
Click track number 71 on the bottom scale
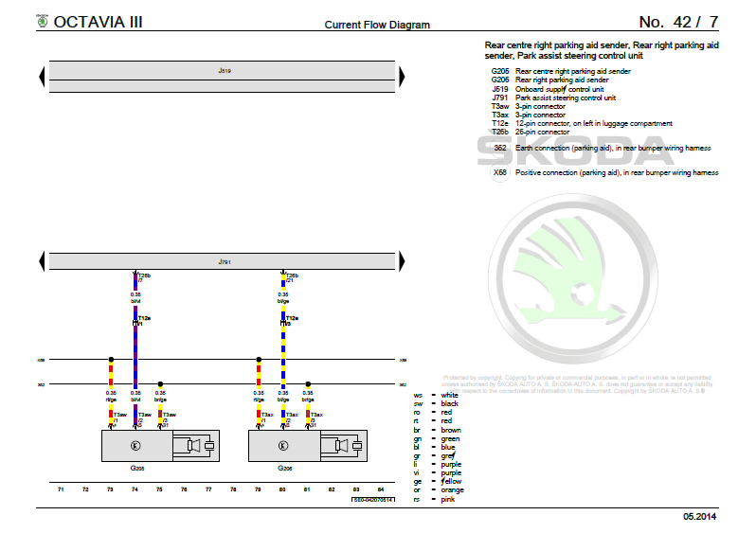click(61, 489)
